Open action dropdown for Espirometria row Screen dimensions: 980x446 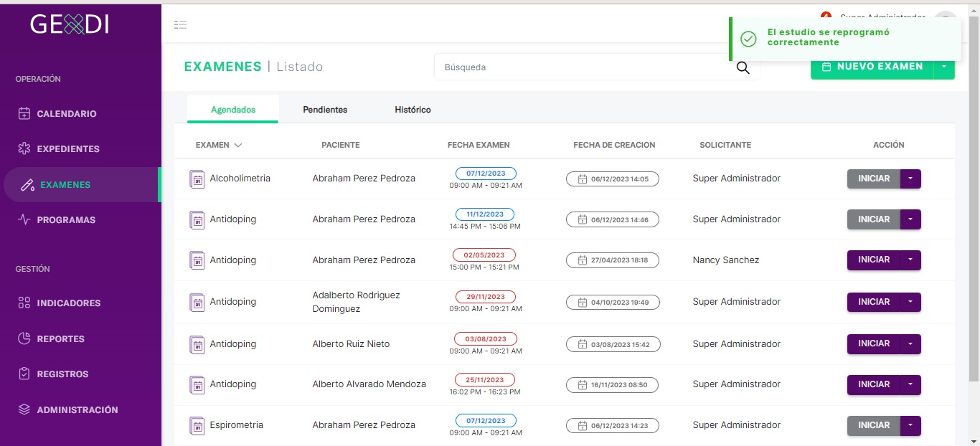click(x=910, y=425)
